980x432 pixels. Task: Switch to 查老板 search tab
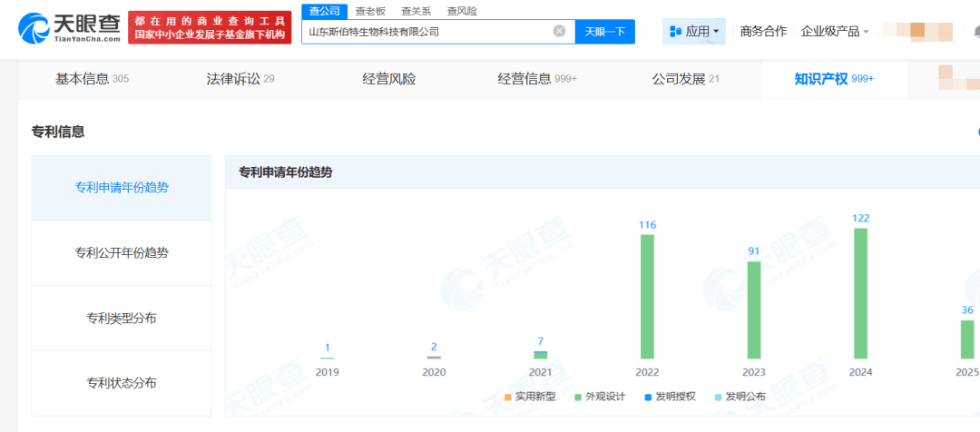click(369, 11)
